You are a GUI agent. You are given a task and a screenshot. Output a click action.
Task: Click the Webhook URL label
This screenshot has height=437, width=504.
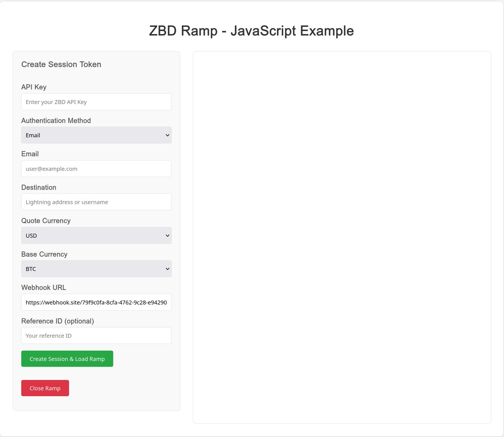tap(44, 287)
